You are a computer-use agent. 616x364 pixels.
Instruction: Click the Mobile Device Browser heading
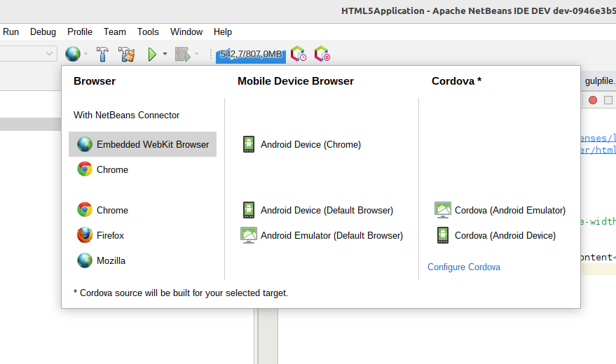[x=296, y=81]
